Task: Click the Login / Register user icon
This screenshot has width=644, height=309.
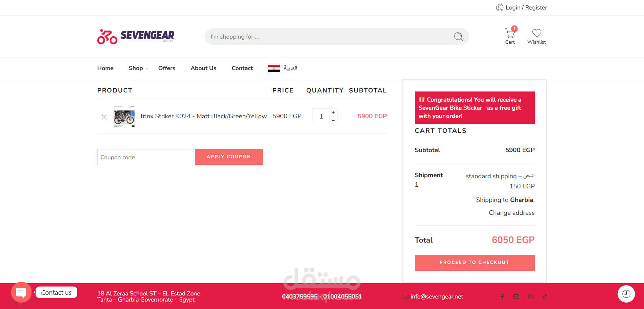Action: pyautogui.click(x=500, y=7)
